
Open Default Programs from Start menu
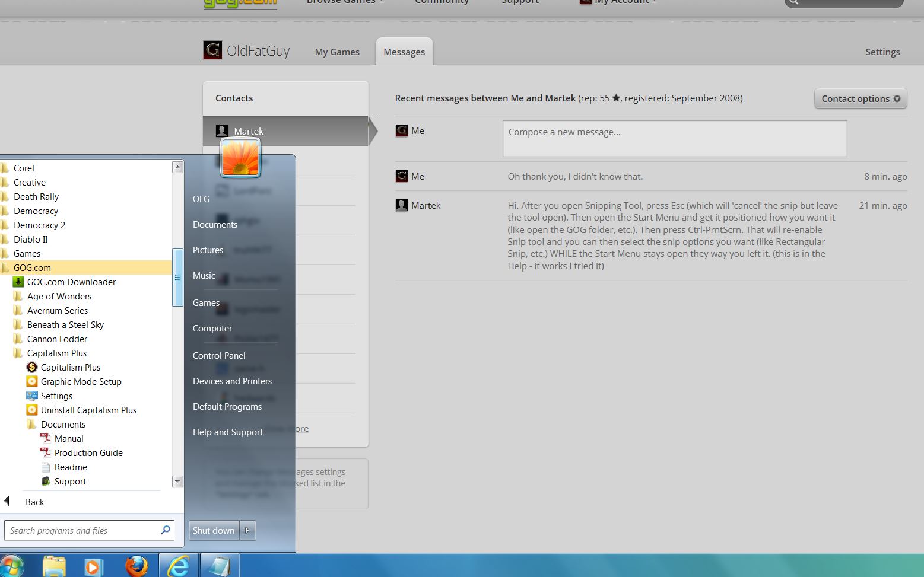click(x=227, y=406)
